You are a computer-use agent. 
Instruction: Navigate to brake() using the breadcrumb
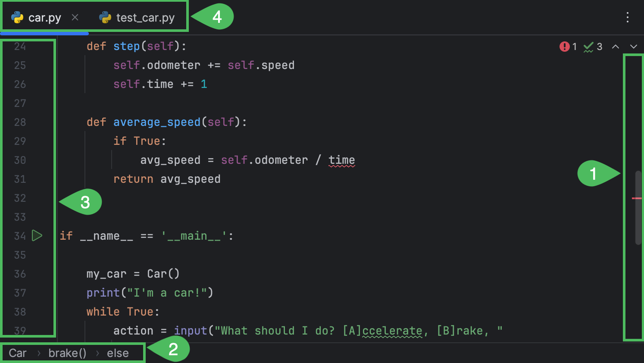coord(67,353)
